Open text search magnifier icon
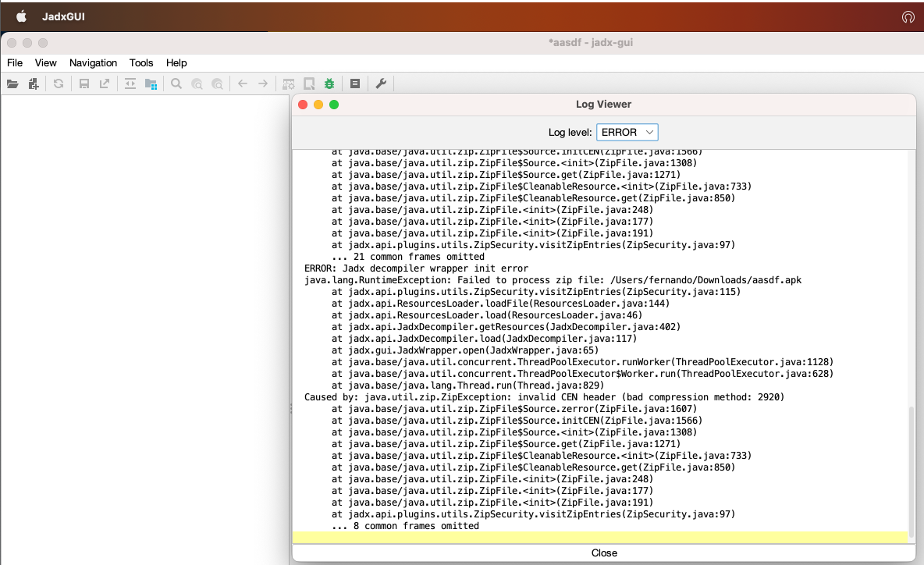 (176, 84)
